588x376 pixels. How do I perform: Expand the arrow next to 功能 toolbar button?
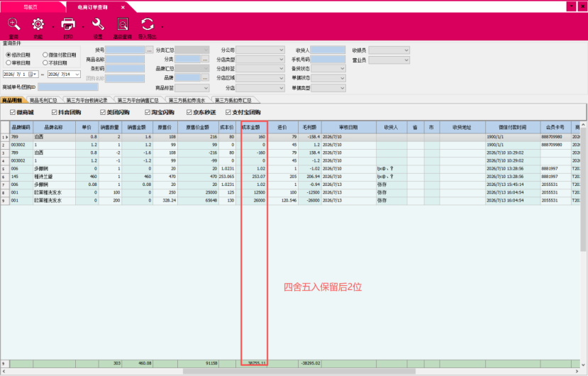[53, 27]
